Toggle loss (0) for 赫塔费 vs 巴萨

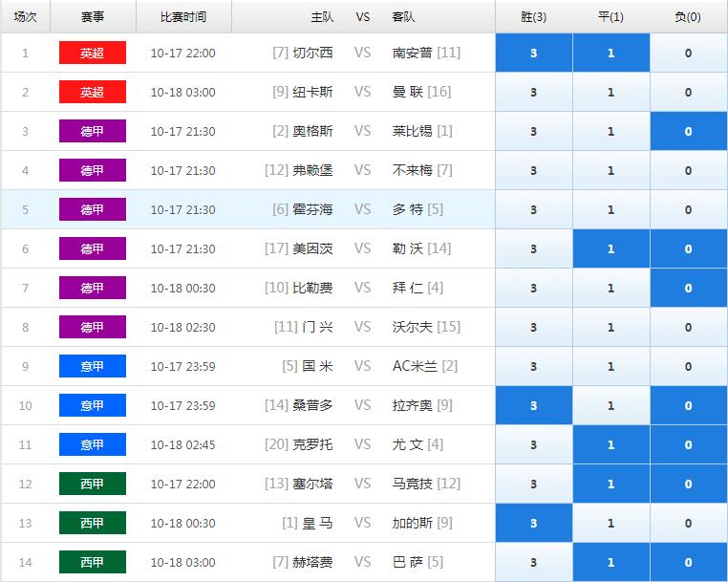click(689, 562)
